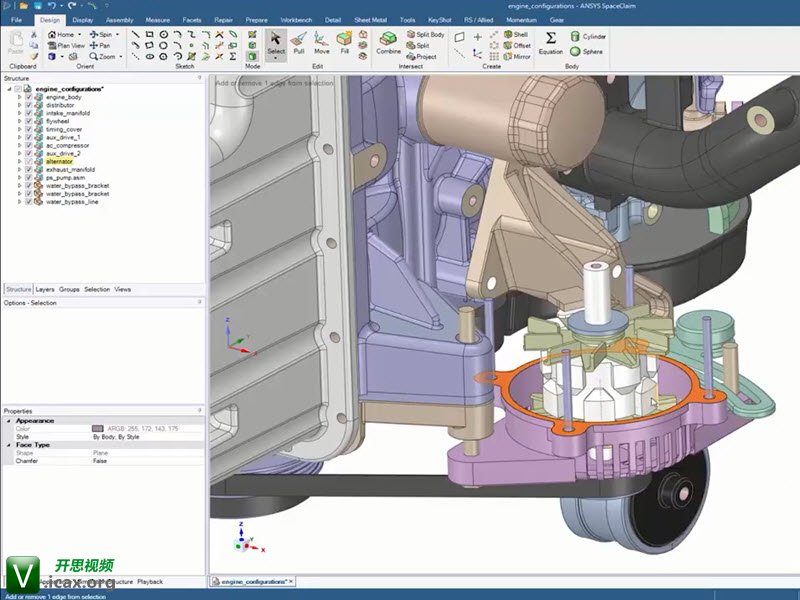Click the Home view icon
The width and height of the screenshot is (800, 600).
[52, 34]
